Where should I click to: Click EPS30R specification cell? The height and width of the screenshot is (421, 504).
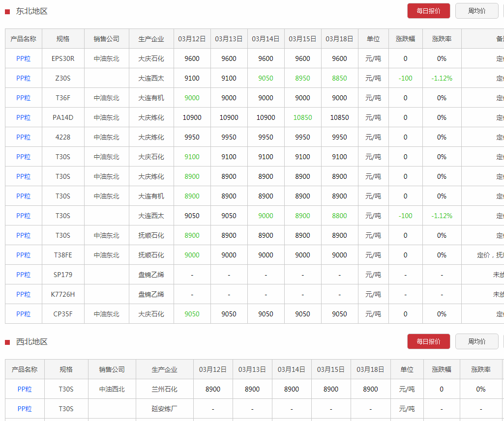[x=63, y=58]
